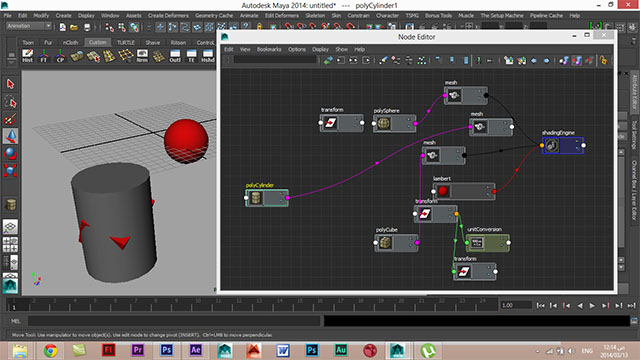Select the arrow Select tool in toolbox
This screenshot has width=640, height=360.
click(x=10, y=84)
